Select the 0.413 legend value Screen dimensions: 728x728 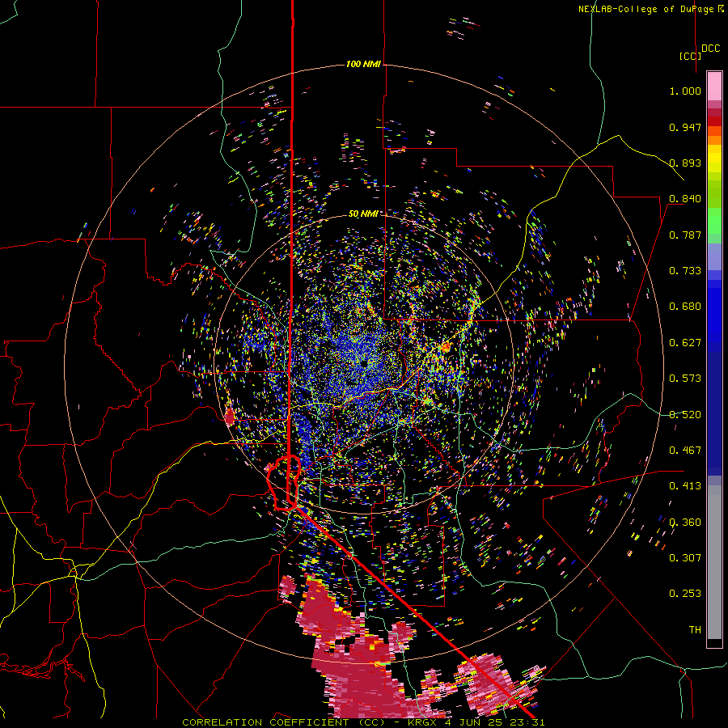pos(685,486)
